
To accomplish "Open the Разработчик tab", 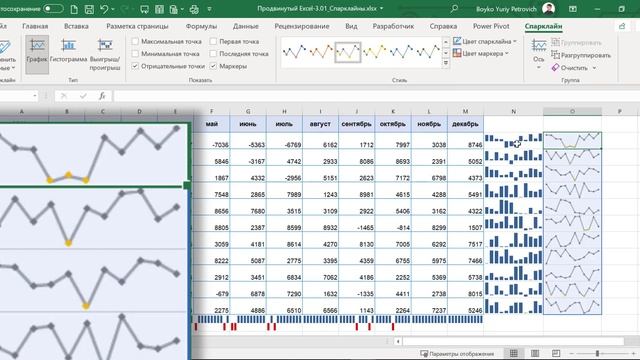I will 393,26.
